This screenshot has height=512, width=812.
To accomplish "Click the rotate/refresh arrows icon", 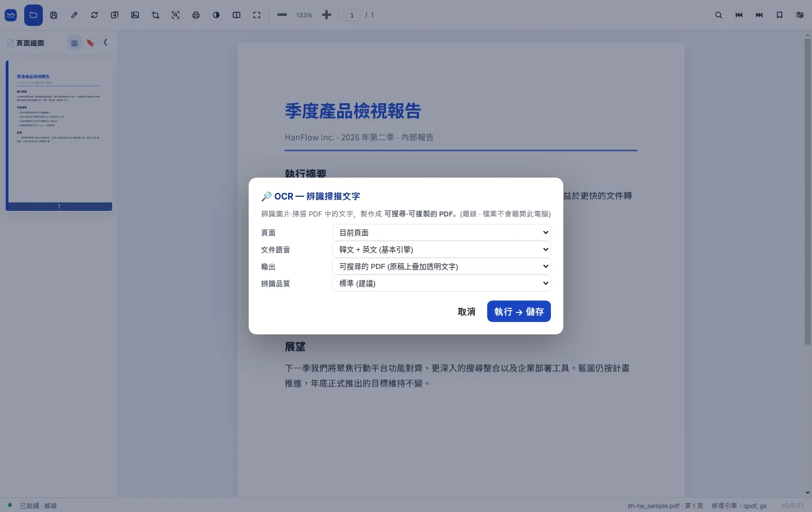I will tap(94, 15).
